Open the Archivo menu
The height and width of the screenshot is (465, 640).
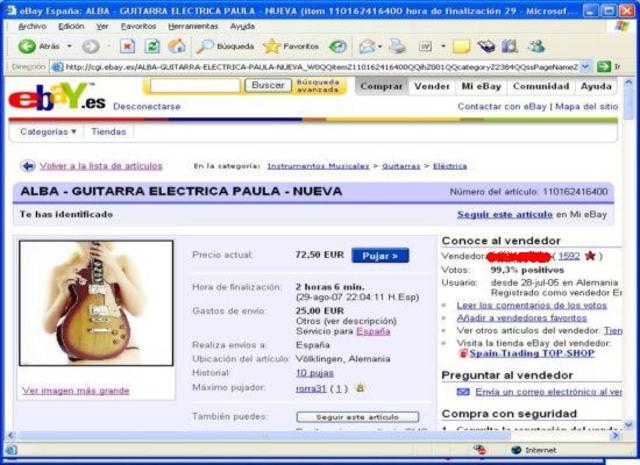[32, 27]
